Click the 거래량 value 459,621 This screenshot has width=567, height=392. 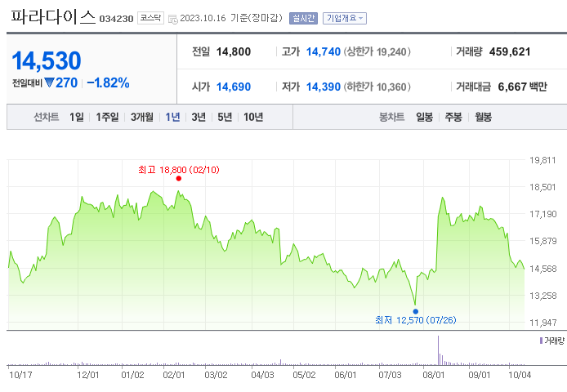coord(510,51)
